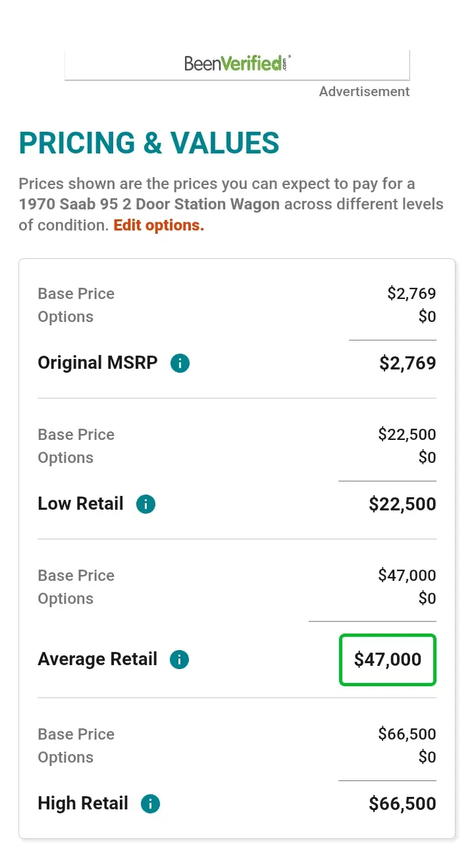Click the bold $22,500 Low Retail total

coord(402,504)
